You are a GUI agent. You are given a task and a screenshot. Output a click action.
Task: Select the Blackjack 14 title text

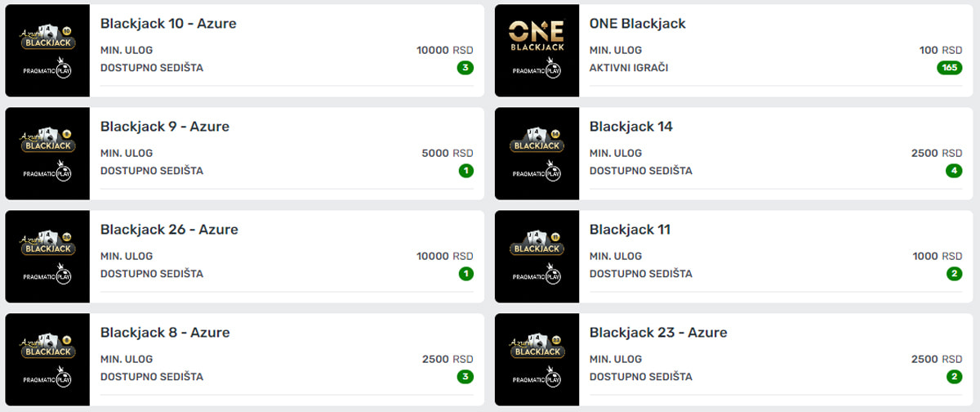click(631, 127)
